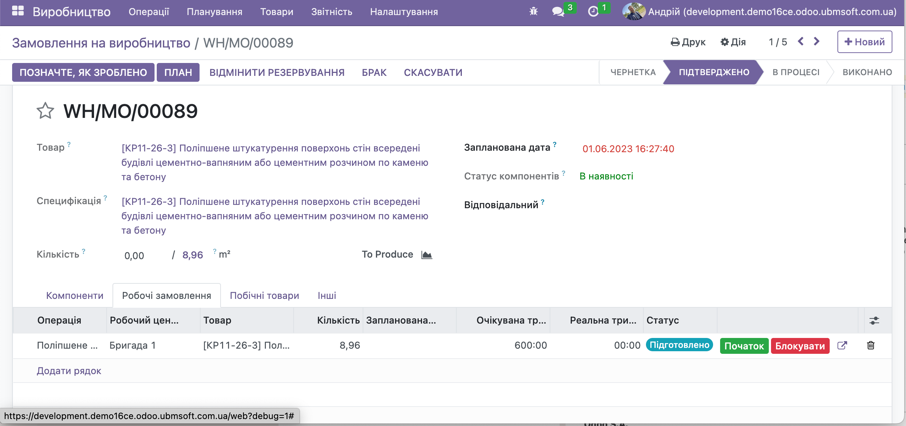Set status to В ПРОЦЕСІ stage
Screen dimensions: 906x426
coord(795,72)
